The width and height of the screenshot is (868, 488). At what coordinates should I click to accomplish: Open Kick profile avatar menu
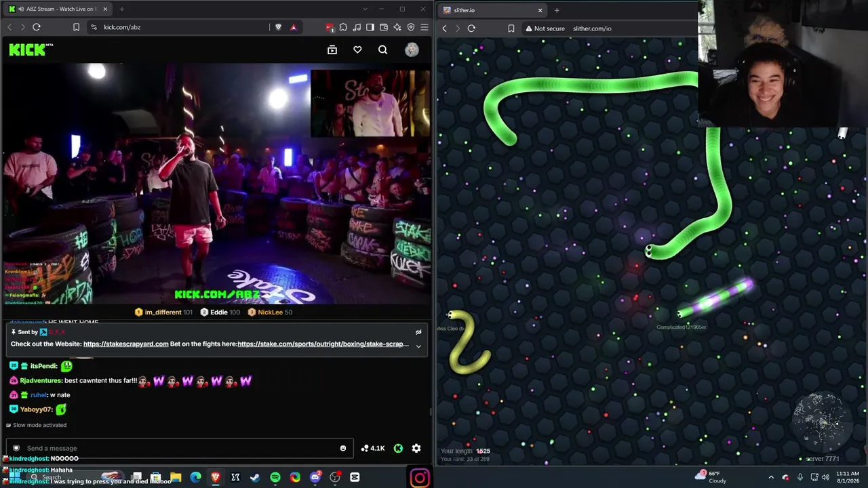tap(412, 49)
